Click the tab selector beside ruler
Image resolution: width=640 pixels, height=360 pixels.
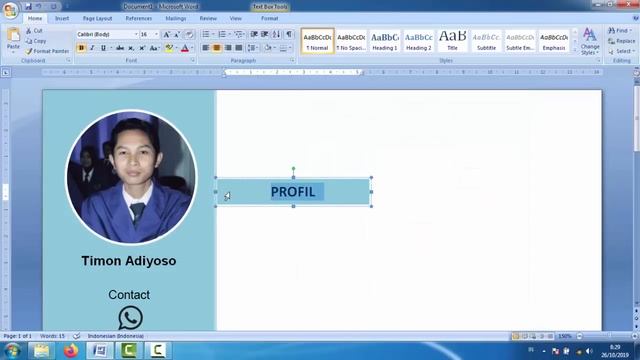click(6, 73)
